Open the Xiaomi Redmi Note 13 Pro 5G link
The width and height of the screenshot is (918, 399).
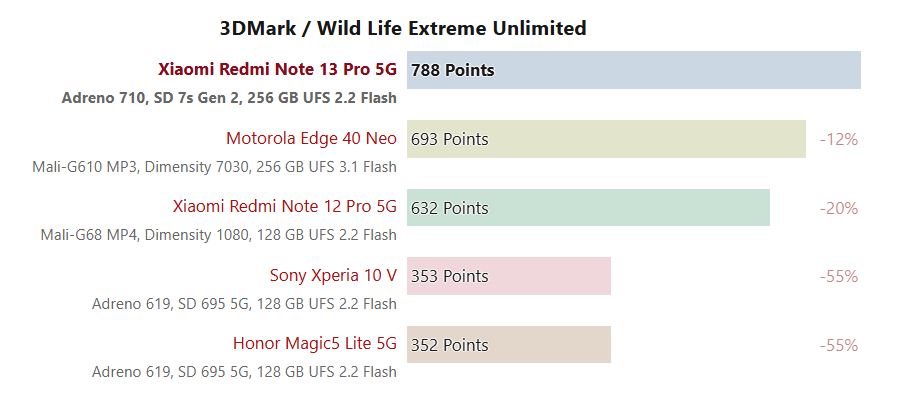[x=277, y=70]
